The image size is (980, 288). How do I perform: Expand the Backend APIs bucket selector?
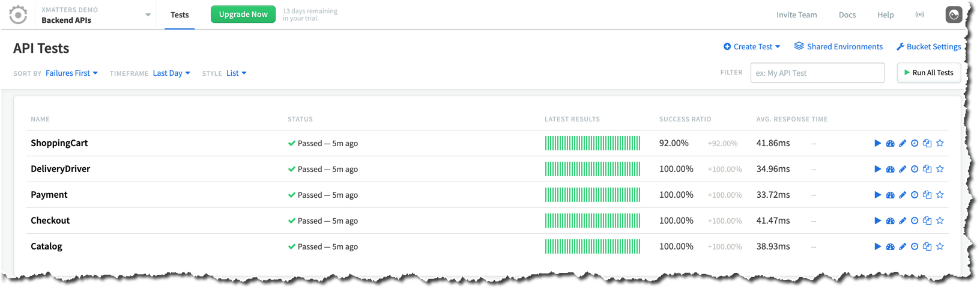point(148,15)
